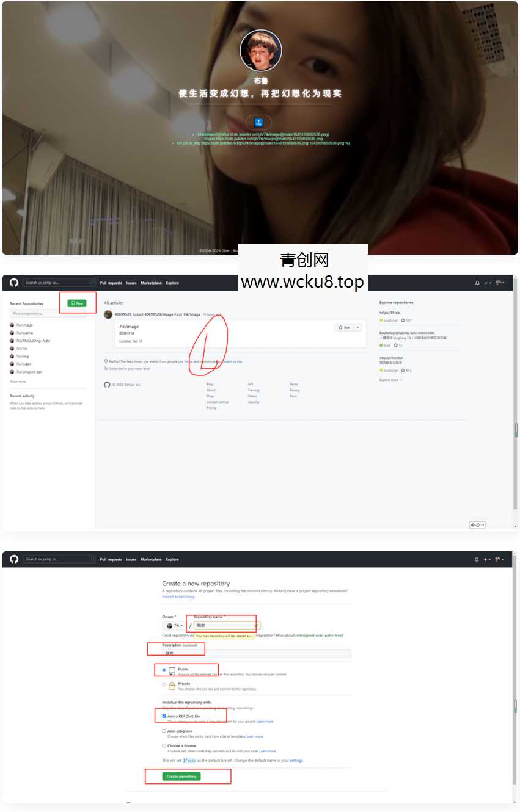520x812 pixels.
Task: Click the ProTip lightbulb icon
Action: [106, 360]
